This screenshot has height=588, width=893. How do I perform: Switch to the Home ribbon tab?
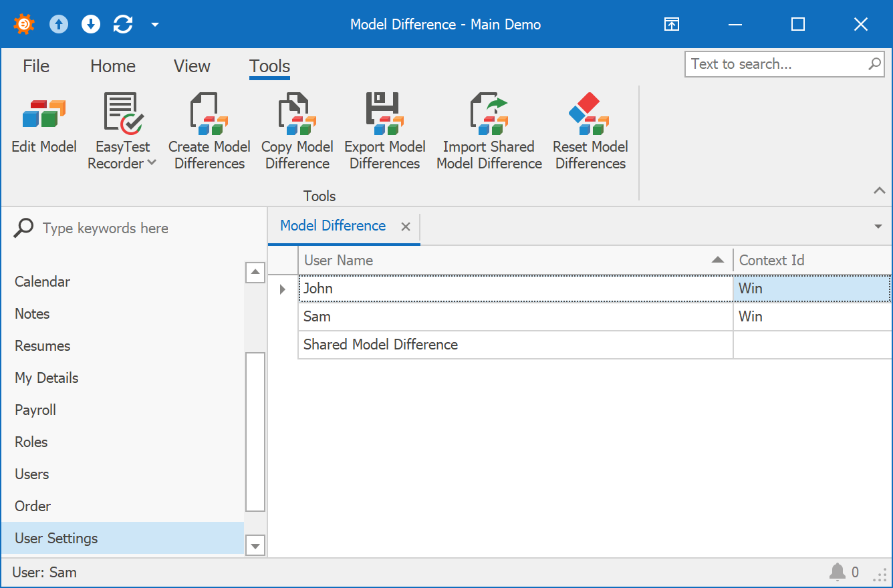(113, 66)
